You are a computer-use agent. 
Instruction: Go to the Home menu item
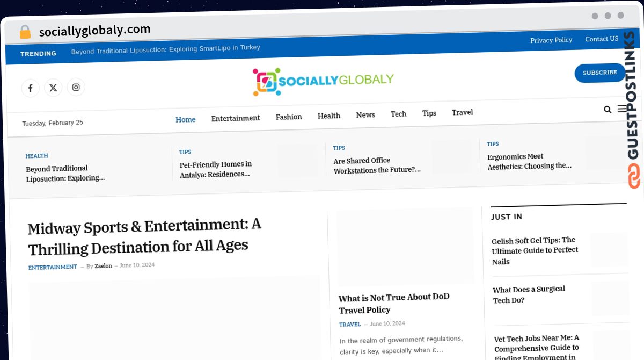[x=186, y=119]
